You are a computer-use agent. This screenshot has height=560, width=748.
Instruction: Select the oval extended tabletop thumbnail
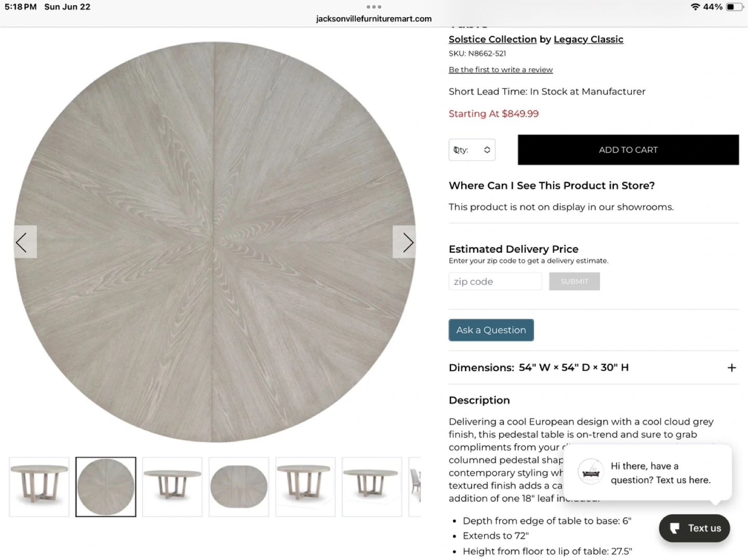click(x=239, y=487)
